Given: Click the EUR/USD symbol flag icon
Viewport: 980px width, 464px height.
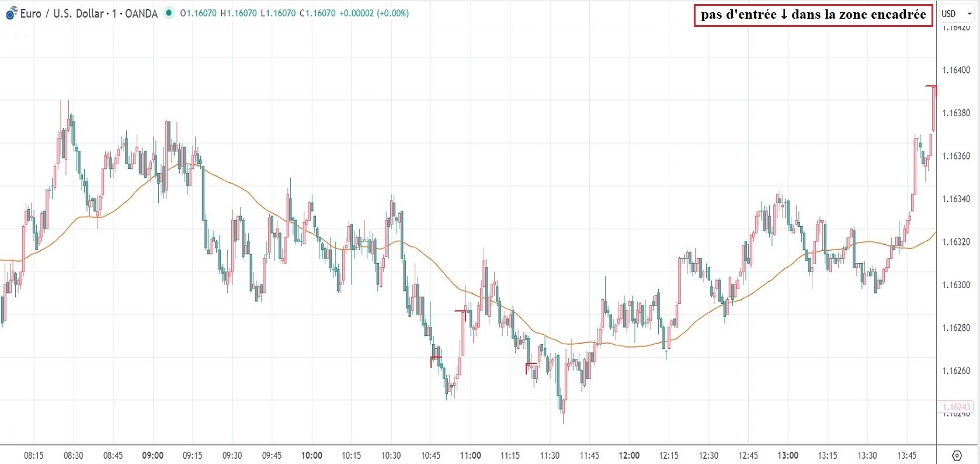Looking at the screenshot, I should click(x=11, y=13).
